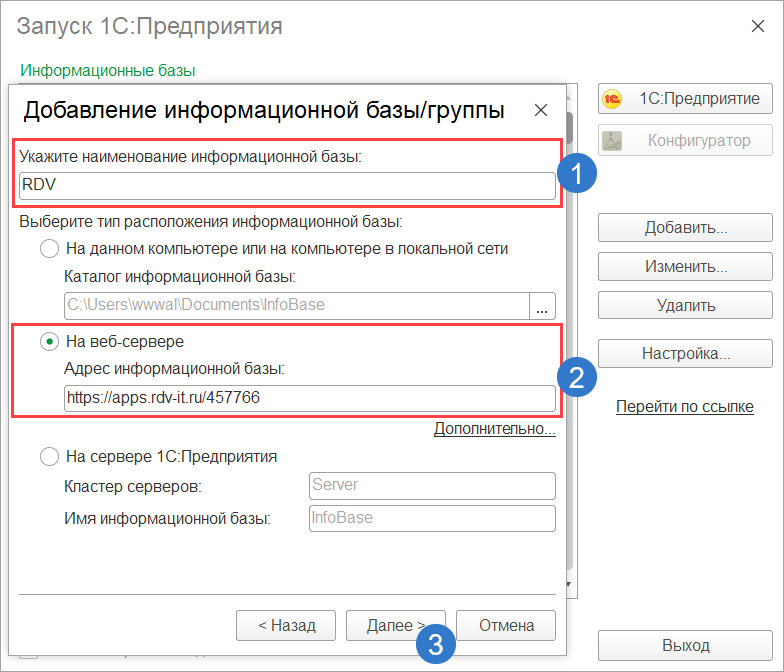Click the infobase name field containing RDV
This screenshot has height=672, width=784.
coord(287,186)
